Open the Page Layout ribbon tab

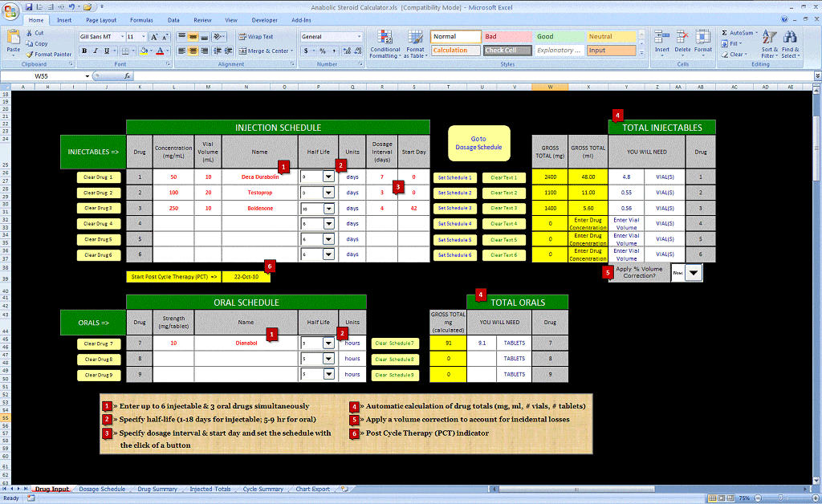point(101,20)
